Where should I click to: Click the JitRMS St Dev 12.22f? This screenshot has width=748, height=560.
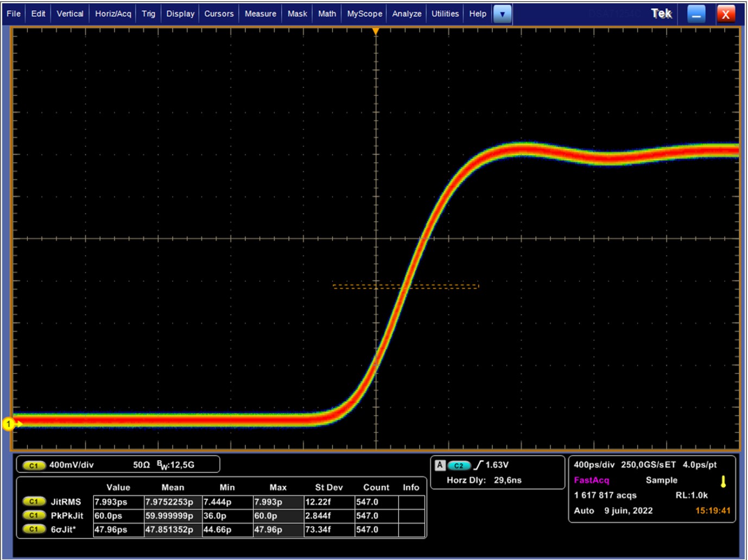(x=329, y=502)
